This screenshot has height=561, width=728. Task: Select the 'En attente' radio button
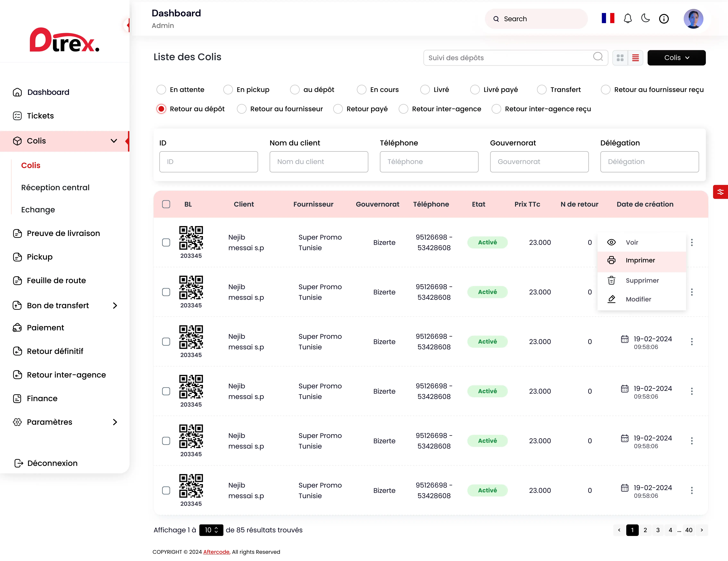pyautogui.click(x=161, y=90)
